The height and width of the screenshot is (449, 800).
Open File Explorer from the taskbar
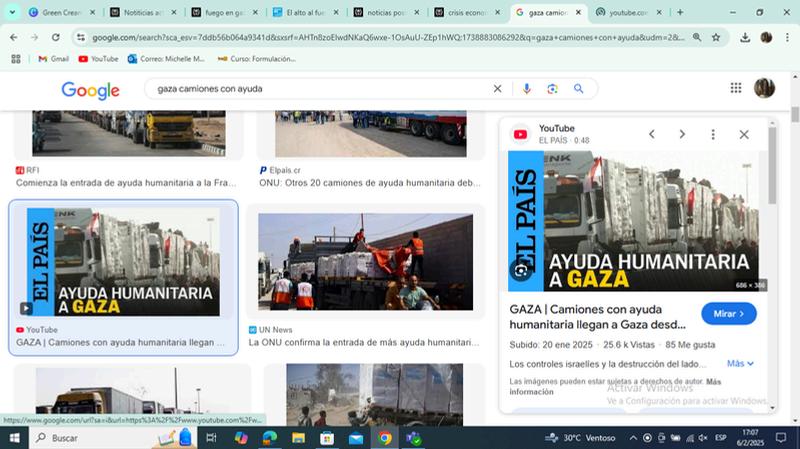[298, 438]
